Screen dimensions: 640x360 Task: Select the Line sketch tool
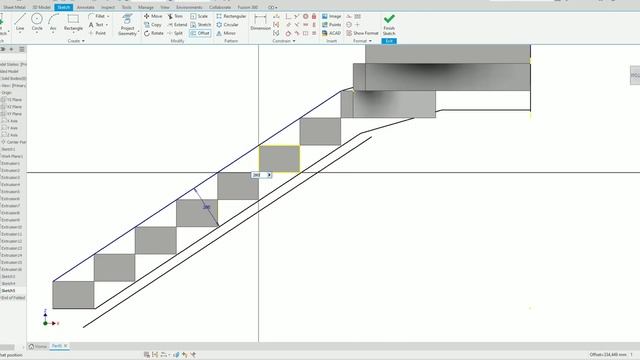(20, 22)
